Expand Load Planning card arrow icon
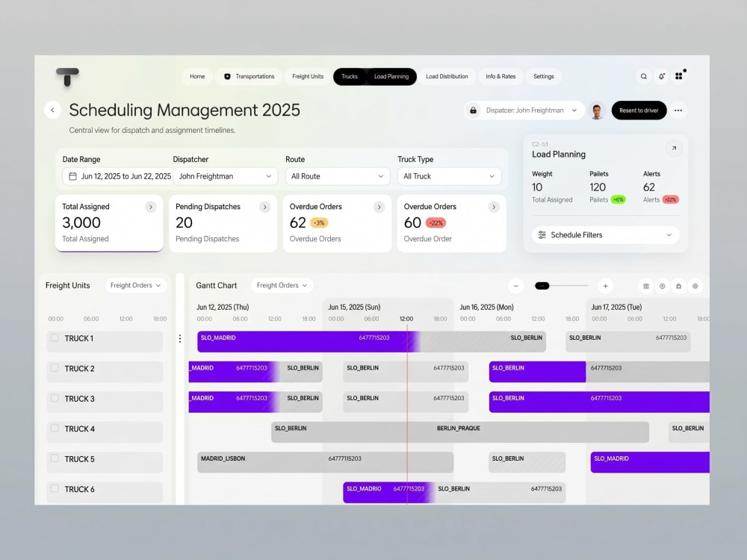Screen dimensions: 747x560 [x=674, y=148]
